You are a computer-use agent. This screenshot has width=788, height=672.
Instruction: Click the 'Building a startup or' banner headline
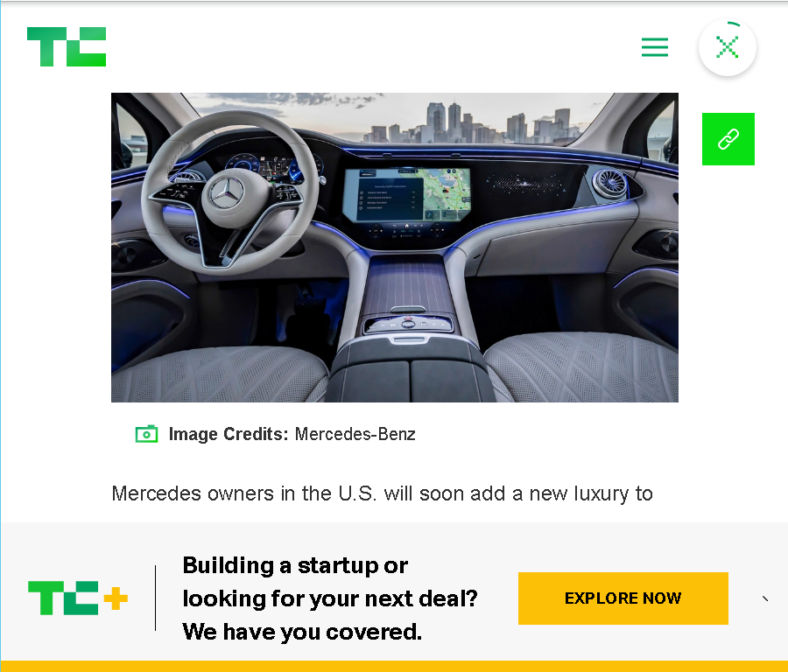click(x=295, y=565)
